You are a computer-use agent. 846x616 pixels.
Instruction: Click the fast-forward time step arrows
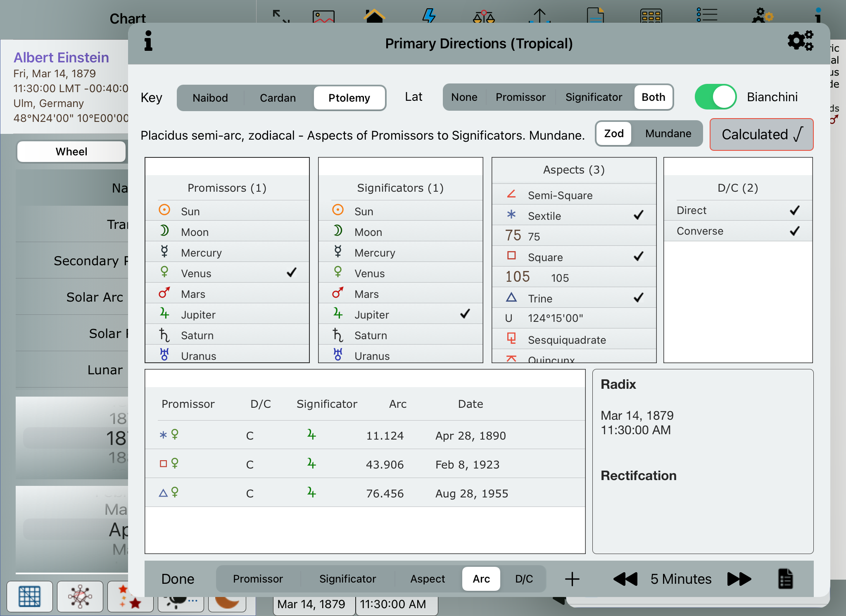click(739, 579)
